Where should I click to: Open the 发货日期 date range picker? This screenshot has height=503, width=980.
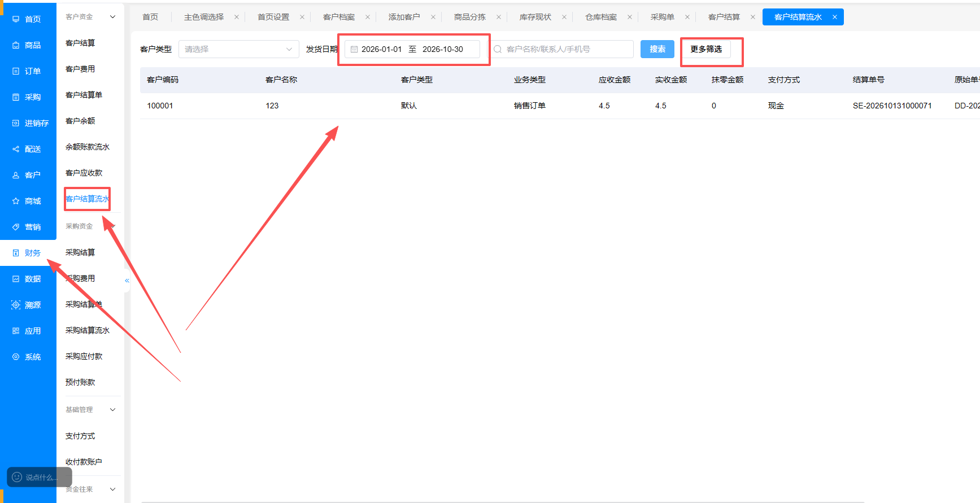(412, 49)
